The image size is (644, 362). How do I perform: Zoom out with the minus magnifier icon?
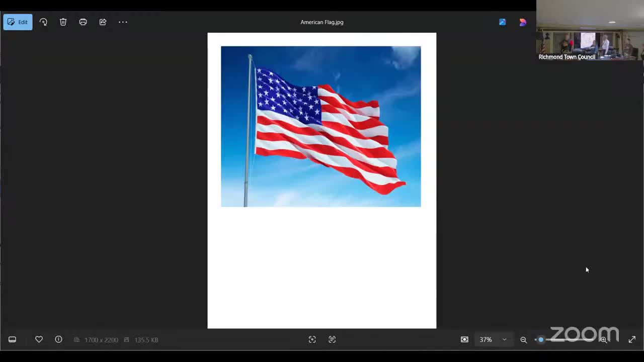coord(523,340)
